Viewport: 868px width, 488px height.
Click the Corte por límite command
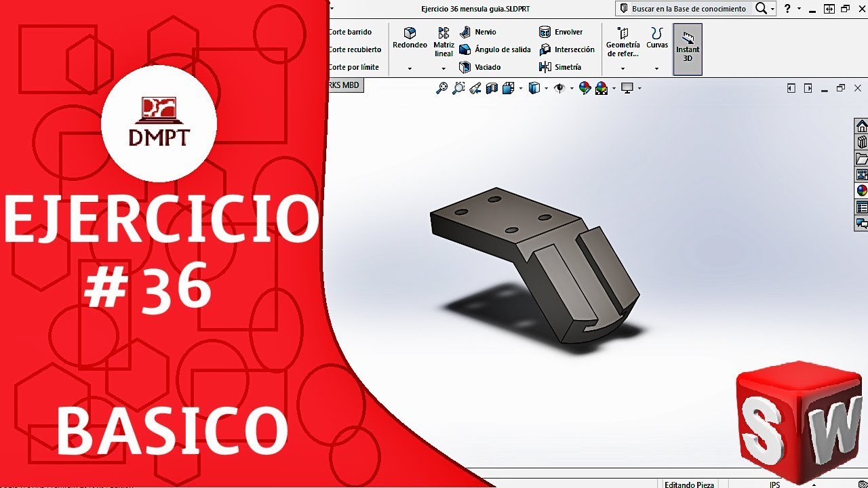point(353,67)
